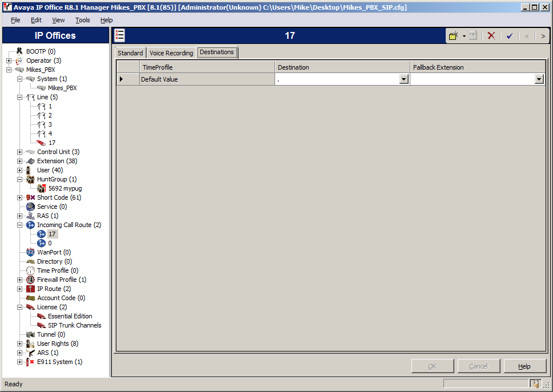Click the HuntGroup (1) icon
Screen dimensions: 553x392
[31, 179]
